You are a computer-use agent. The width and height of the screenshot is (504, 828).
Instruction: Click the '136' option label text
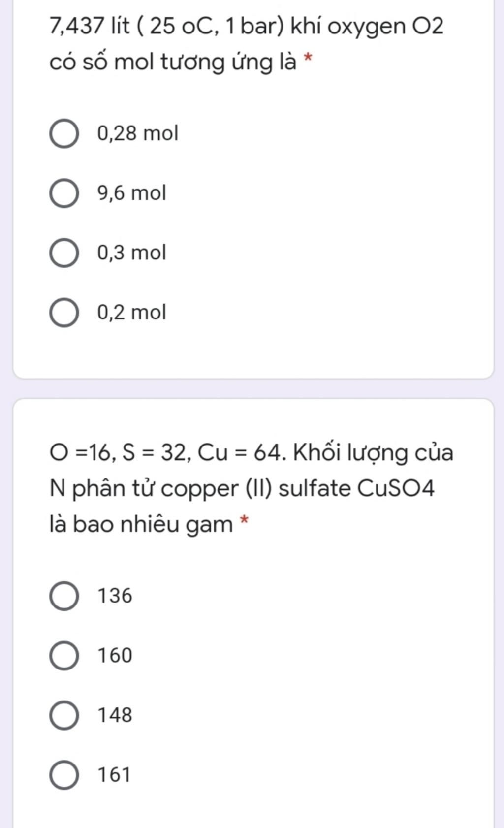tap(115, 596)
